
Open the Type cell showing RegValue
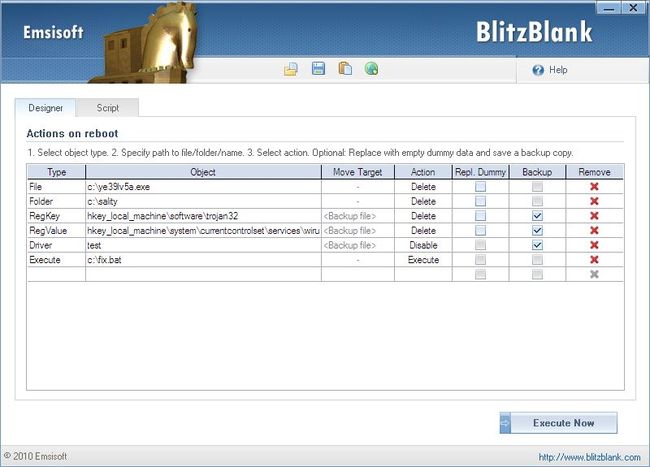click(x=56, y=230)
